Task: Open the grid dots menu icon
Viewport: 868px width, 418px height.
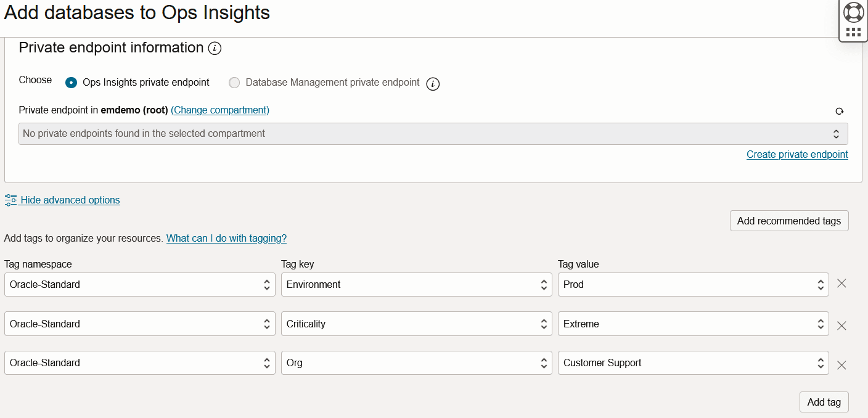Action: pos(853,32)
